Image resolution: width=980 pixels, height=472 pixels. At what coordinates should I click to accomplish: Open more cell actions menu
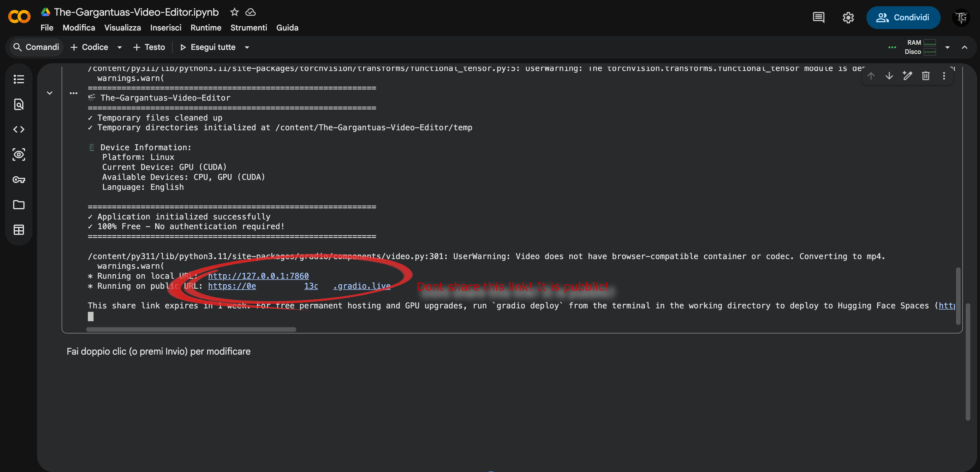[x=943, y=76]
